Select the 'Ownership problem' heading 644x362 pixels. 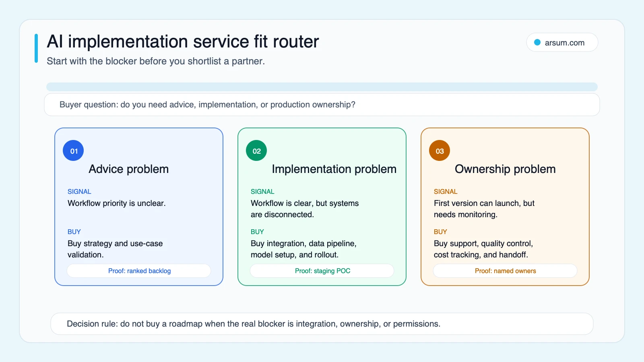(505, 169)
